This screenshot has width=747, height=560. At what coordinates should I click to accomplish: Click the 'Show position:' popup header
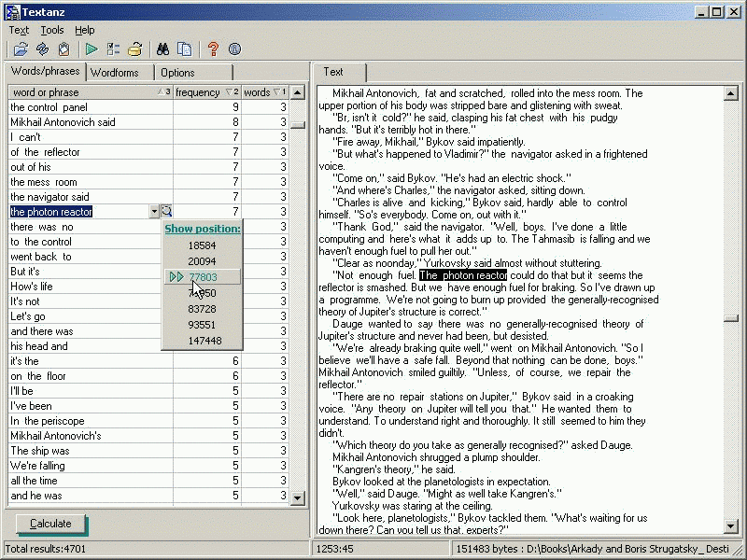[203, 229]
